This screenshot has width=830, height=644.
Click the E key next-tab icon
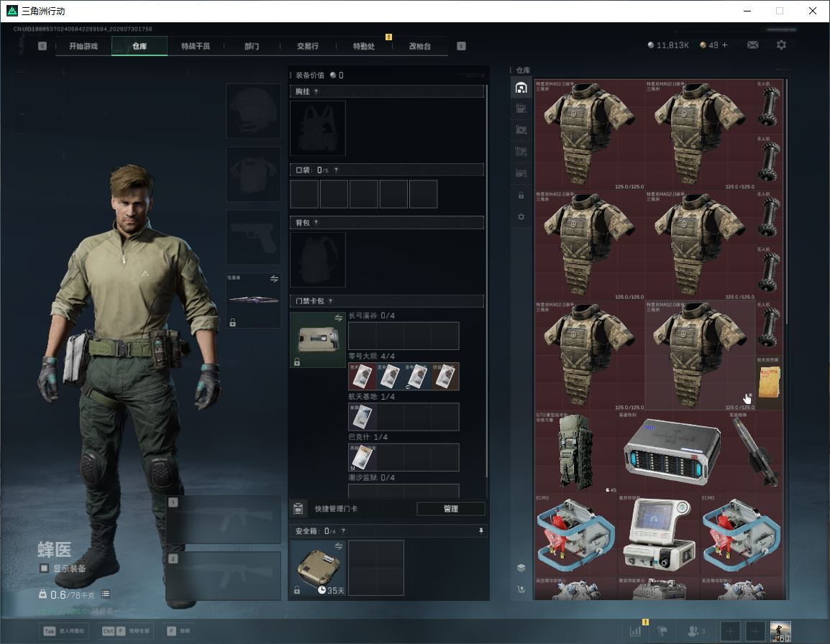coord(462,46)
